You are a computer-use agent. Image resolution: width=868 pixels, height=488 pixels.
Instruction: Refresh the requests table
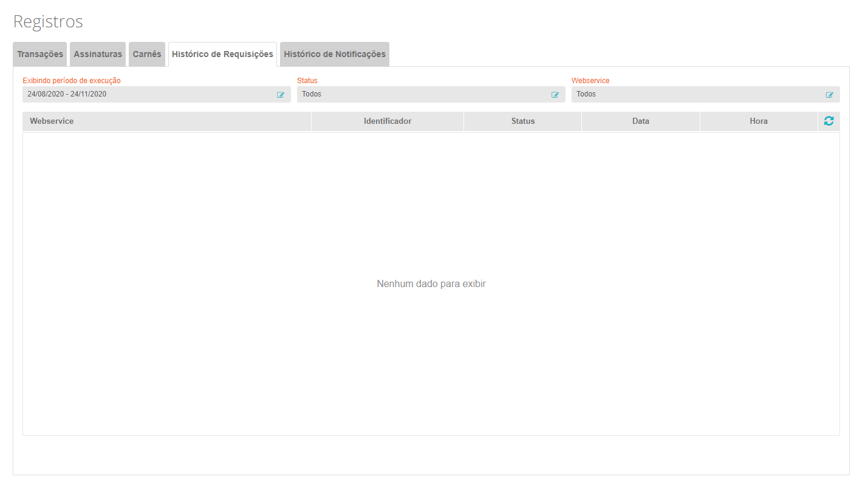(x=829, y=121)
